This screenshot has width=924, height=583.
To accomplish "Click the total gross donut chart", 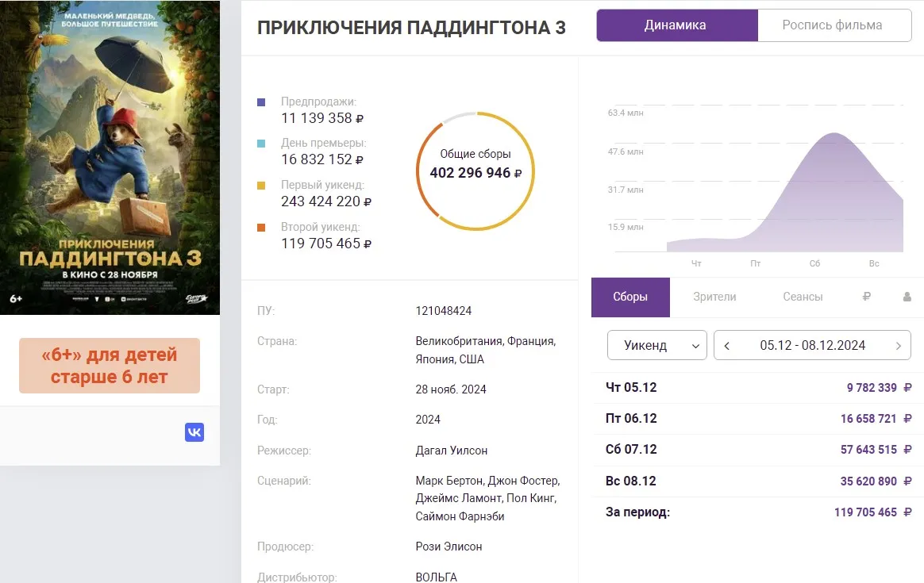I will click(475, 171).
